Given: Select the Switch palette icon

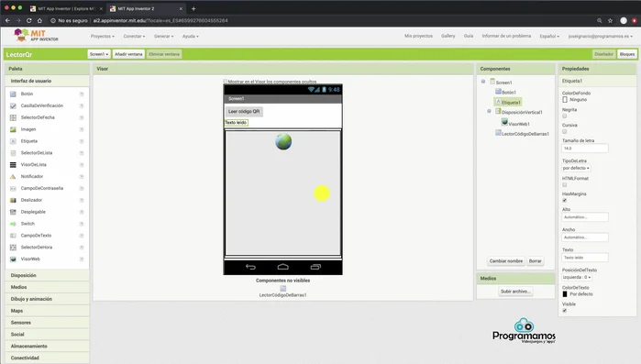Looking at the screenshot, I should (13, 224).
